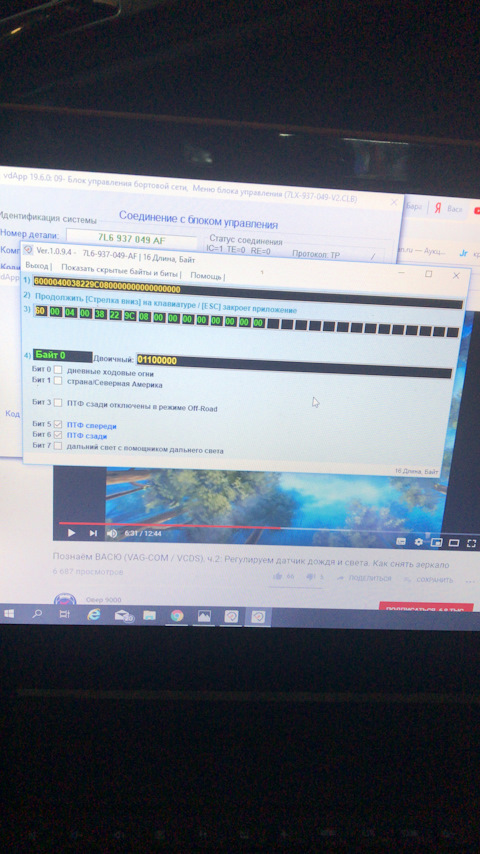Toggle Бит 1 страна/Северная Америка checkbox

tap(58, 381)
